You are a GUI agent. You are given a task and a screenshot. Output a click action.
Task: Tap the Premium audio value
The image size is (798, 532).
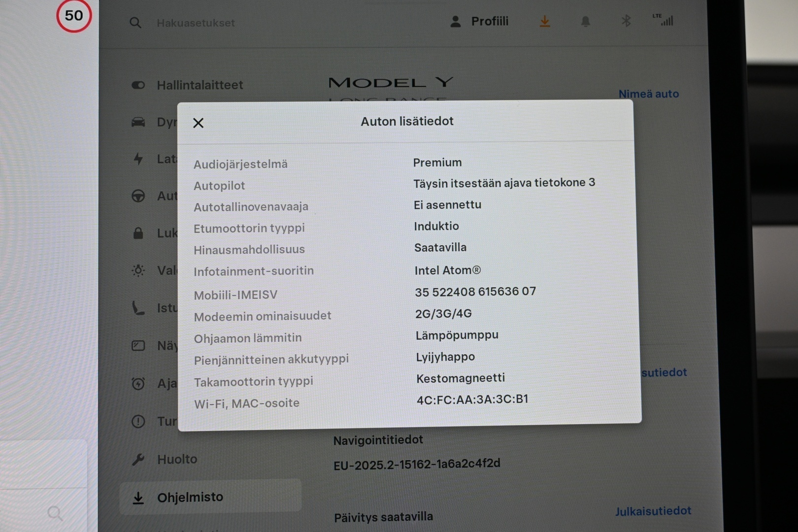click(x=437, y=163)
